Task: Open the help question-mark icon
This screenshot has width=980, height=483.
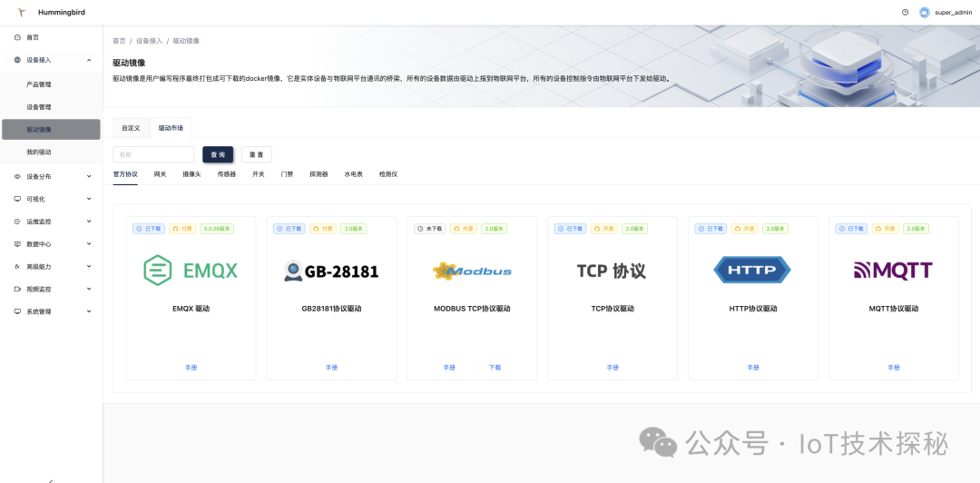Action: [x=905, y=13]
